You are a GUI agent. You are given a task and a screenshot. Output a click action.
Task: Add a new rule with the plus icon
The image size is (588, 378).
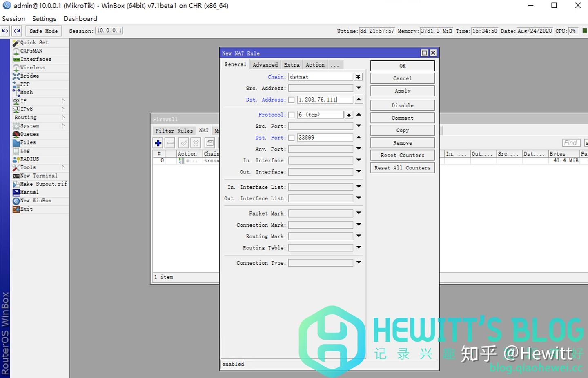point(158,143)
